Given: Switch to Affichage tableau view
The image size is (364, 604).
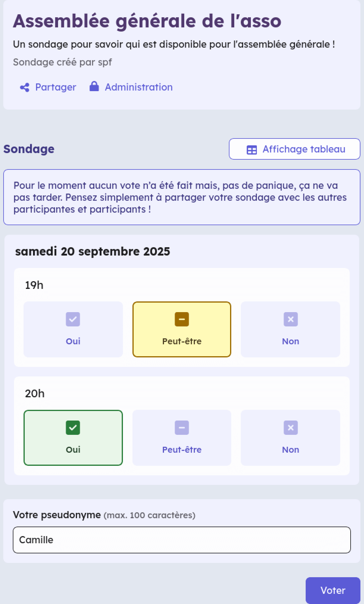Looking at the screenshot, I should pyautogui.click(x=295, y=149).
